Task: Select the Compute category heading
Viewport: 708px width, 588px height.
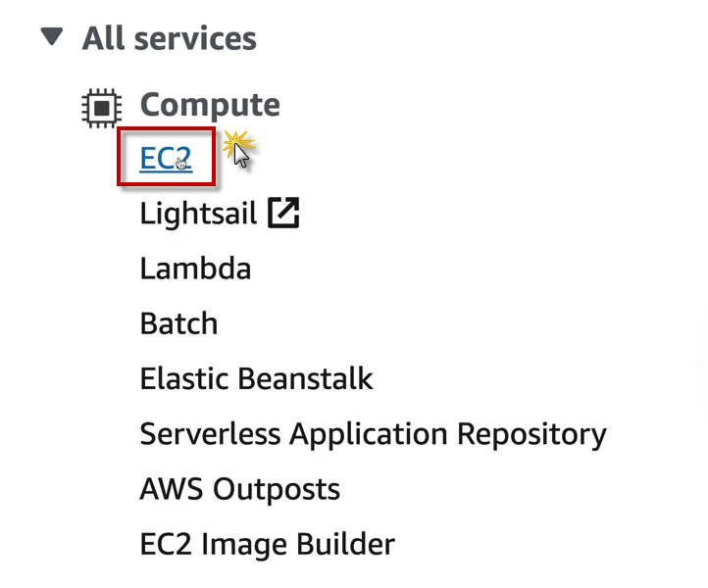Action: click(209, 105)
